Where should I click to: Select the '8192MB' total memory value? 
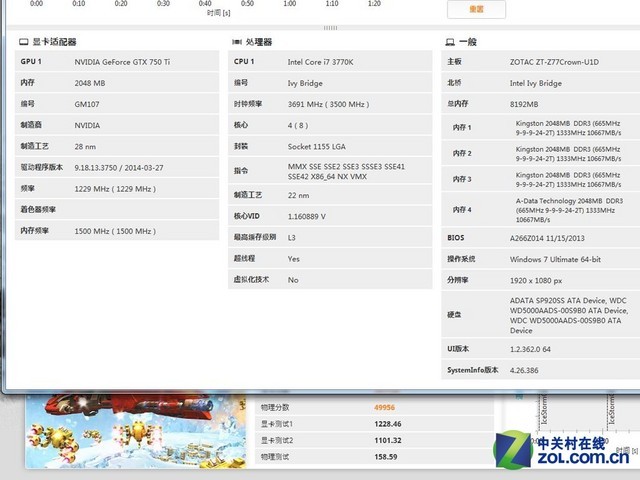point(524,104)
